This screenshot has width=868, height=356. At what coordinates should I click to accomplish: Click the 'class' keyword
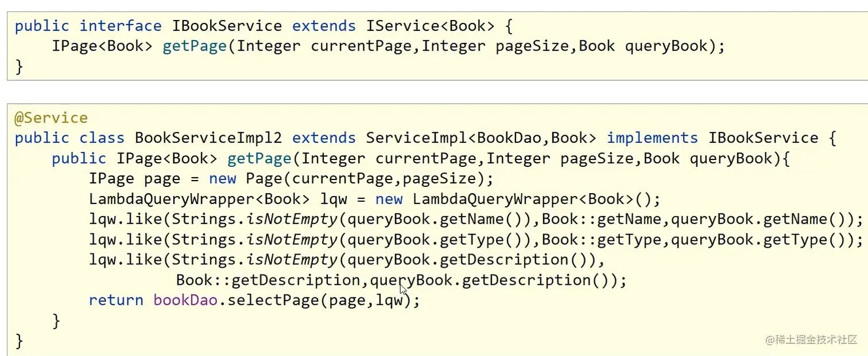click(x=102, y=138)
